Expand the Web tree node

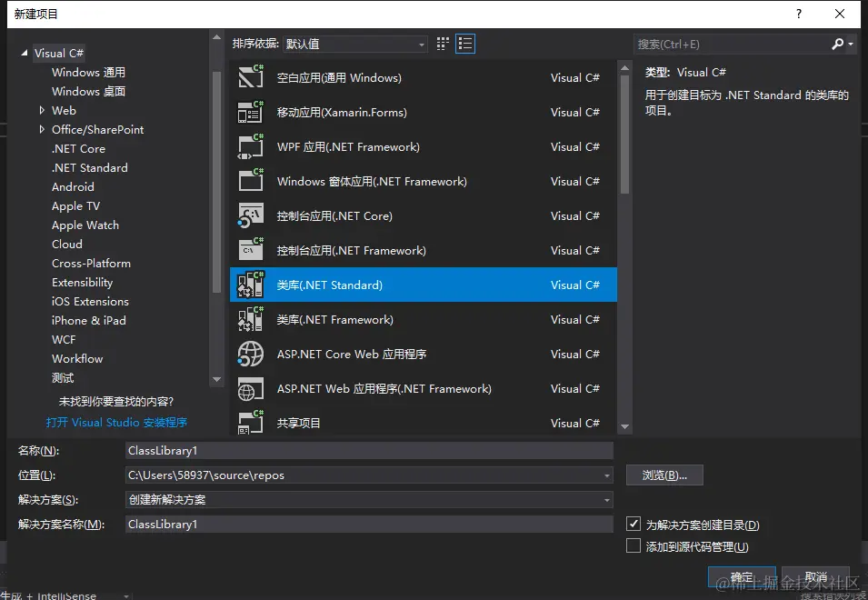[42, 110]
